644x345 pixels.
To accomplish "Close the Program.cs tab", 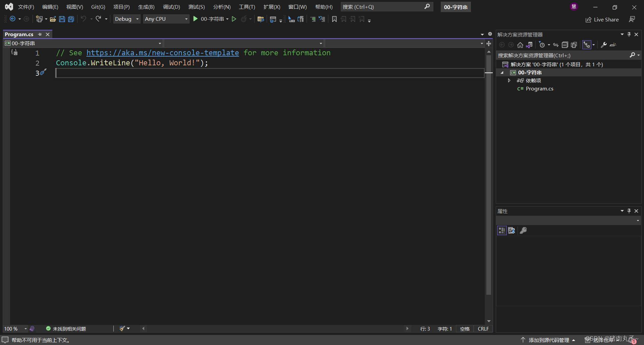I will point(48,34).
